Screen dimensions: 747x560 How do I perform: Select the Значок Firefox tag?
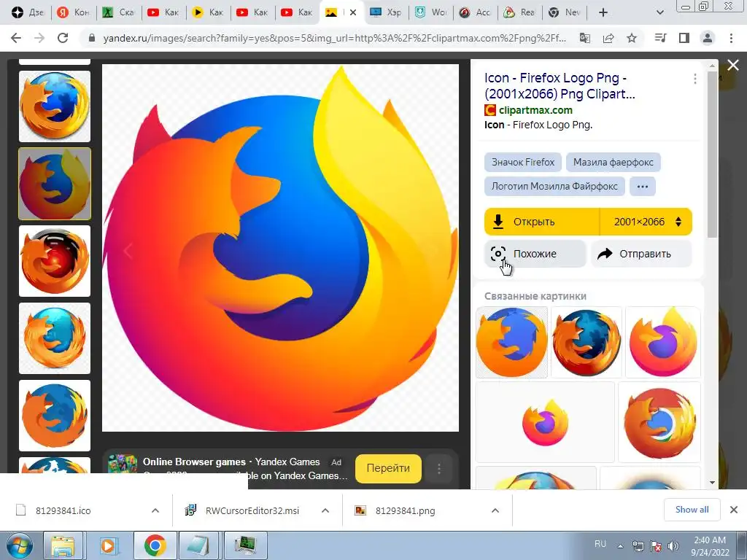point(523,163)
